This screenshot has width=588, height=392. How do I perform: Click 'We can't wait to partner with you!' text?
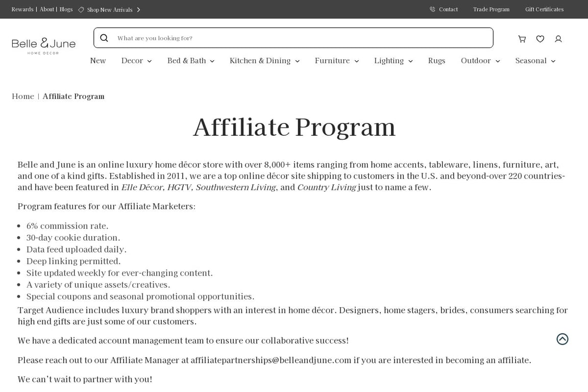point(85,379)
